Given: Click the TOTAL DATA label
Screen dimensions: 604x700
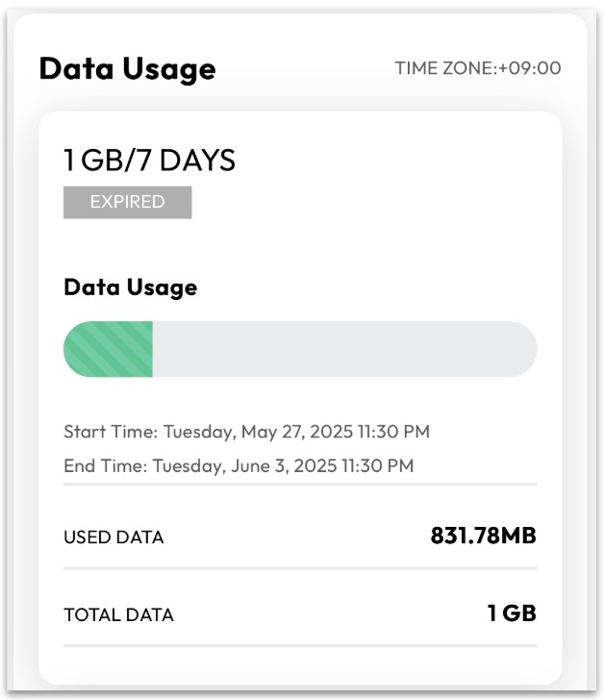Looking at the screenshot, I should click(118, 614).
